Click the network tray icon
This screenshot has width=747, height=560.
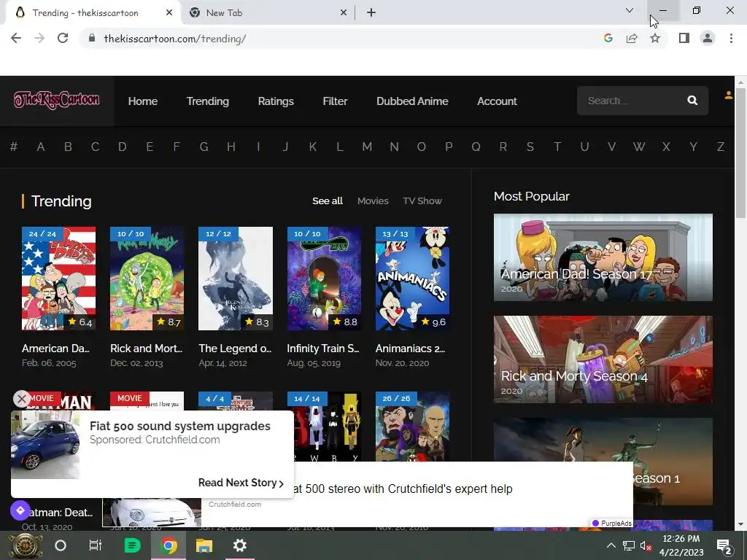(x=628, y=545)
